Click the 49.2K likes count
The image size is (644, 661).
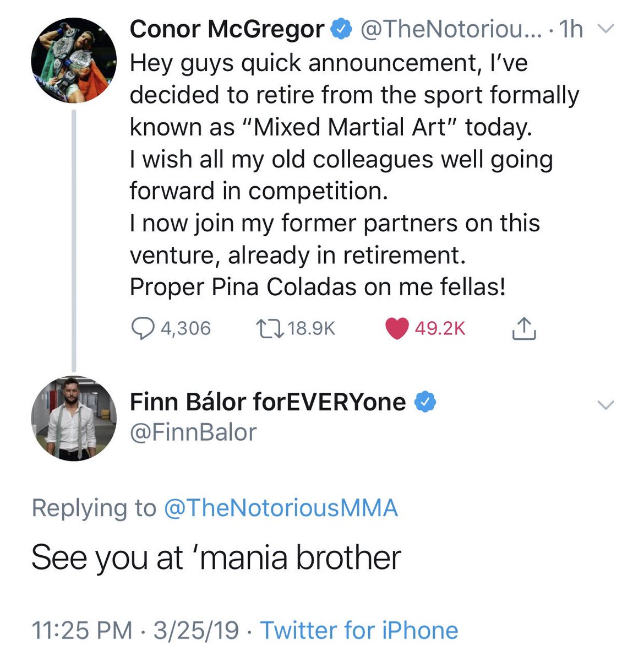(440, 329)
